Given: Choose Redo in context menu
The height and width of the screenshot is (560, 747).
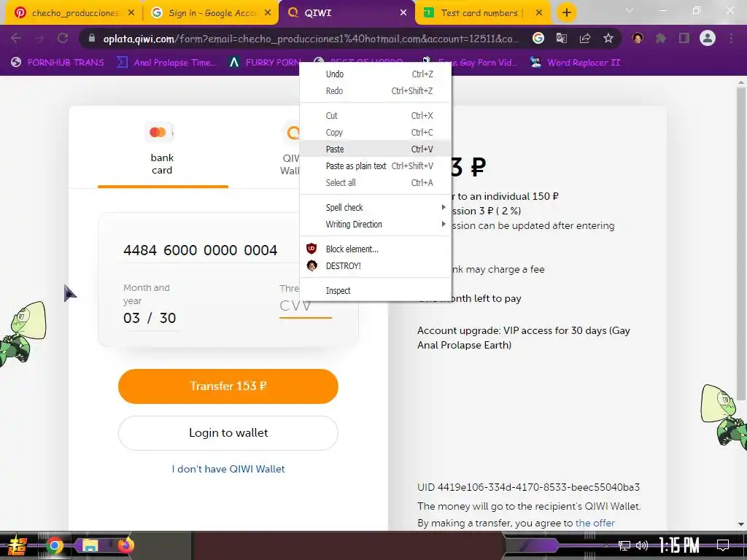Looking at the screenshot, I should pyautogui.click(x=376, y=90).
